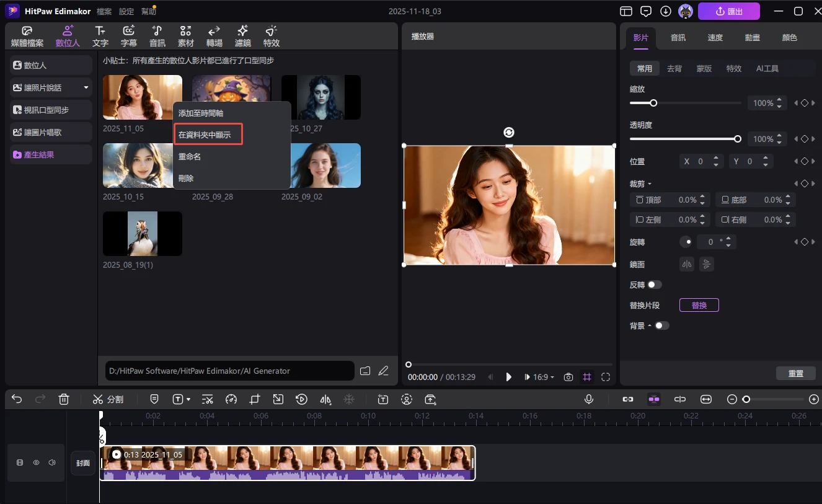Expand the 裁剪 section arrow
This screenshot has width=822, height=504.
tap(650, 184)
